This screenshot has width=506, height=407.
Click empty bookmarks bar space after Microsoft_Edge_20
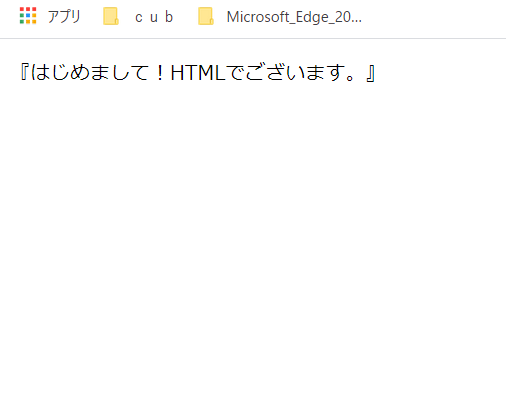coord(433,18)
